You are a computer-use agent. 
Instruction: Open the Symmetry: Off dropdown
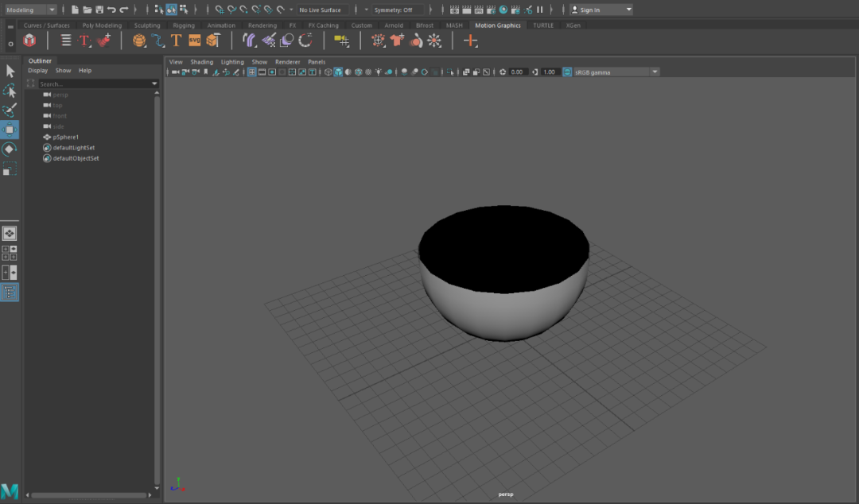pos(398,10)
